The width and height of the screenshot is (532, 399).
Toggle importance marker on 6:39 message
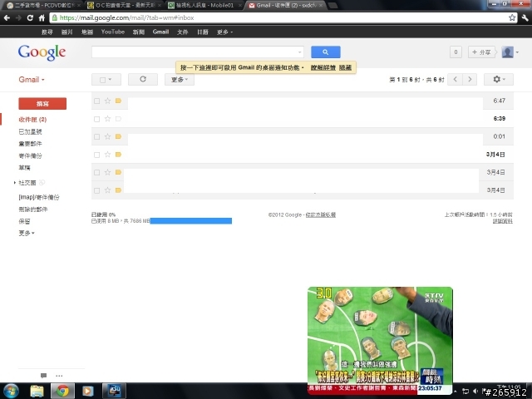[118, 119]
